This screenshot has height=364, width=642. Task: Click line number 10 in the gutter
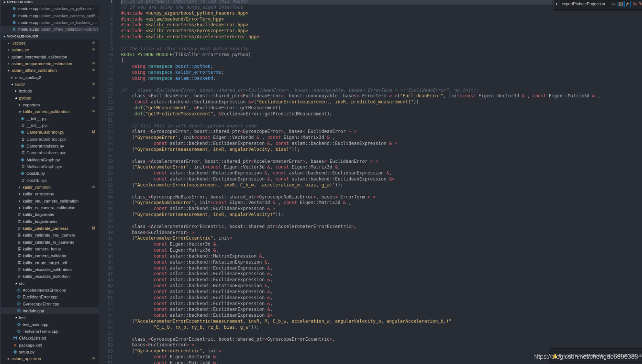point(110,55)
